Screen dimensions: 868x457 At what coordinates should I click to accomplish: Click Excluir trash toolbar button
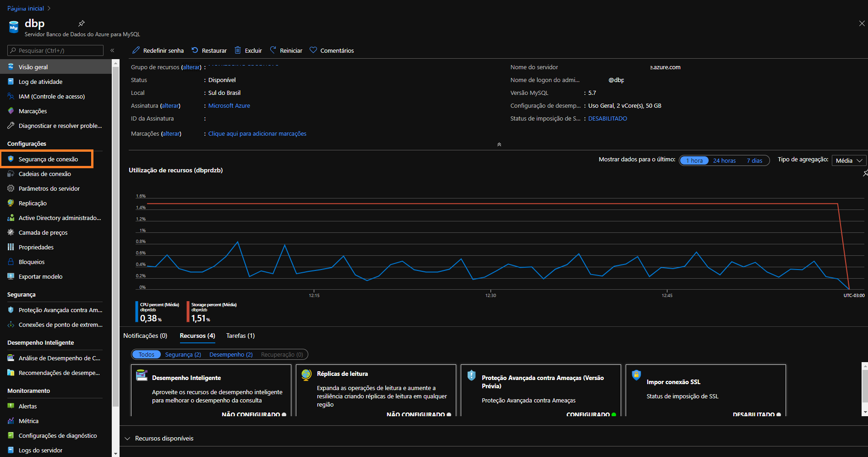pos(248,50)
